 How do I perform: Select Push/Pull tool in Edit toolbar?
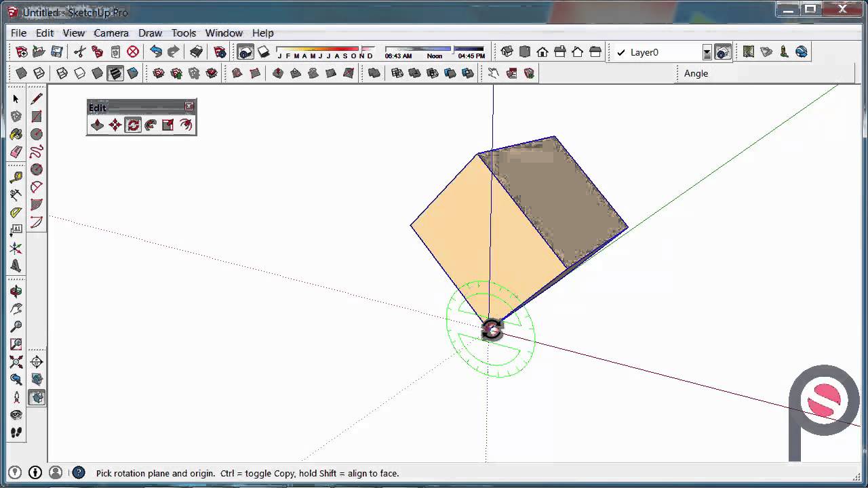coord(98,125)
